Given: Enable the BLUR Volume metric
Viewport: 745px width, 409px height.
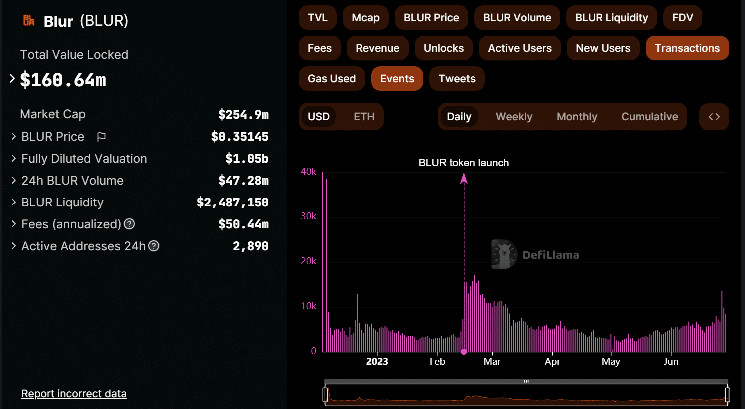Looking at the screenshot, I should (517, 18).
